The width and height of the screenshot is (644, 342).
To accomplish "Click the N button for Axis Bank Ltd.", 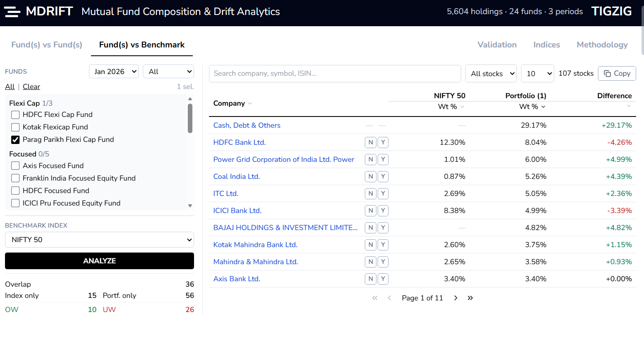I will tap(371, 279).
